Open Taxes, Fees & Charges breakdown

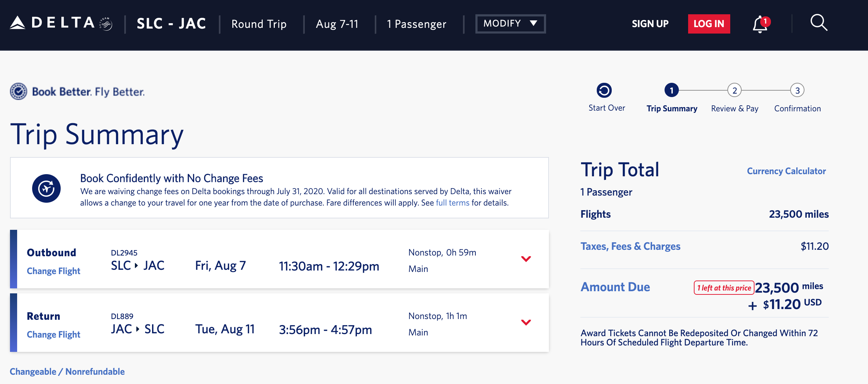tap(630, 246)
